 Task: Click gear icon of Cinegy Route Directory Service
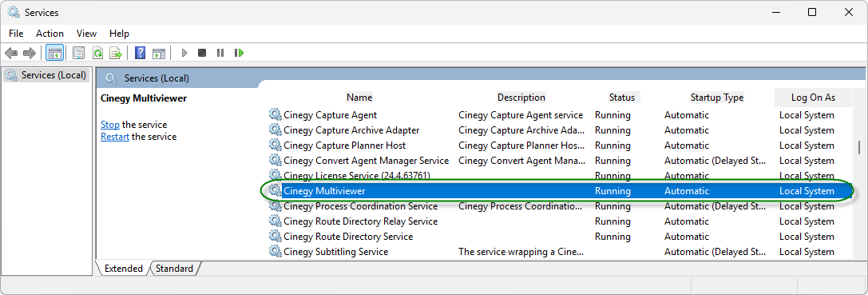coord(275,236)
